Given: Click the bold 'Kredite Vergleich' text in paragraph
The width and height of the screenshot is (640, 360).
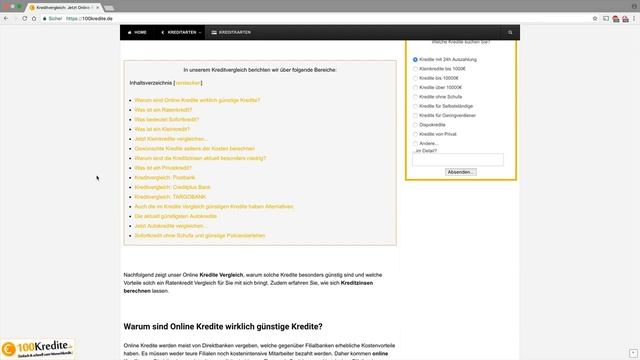Looking at the screenshot, I should pyautogui.click(x=221, y=275).
